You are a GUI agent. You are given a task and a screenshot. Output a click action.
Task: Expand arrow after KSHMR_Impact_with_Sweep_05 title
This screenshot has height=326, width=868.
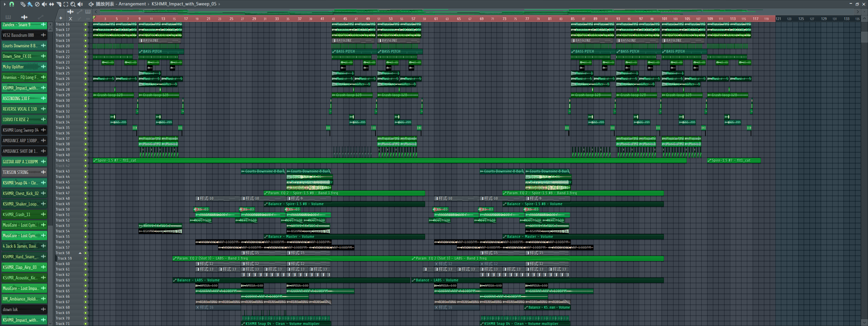(x=219, y=4)
